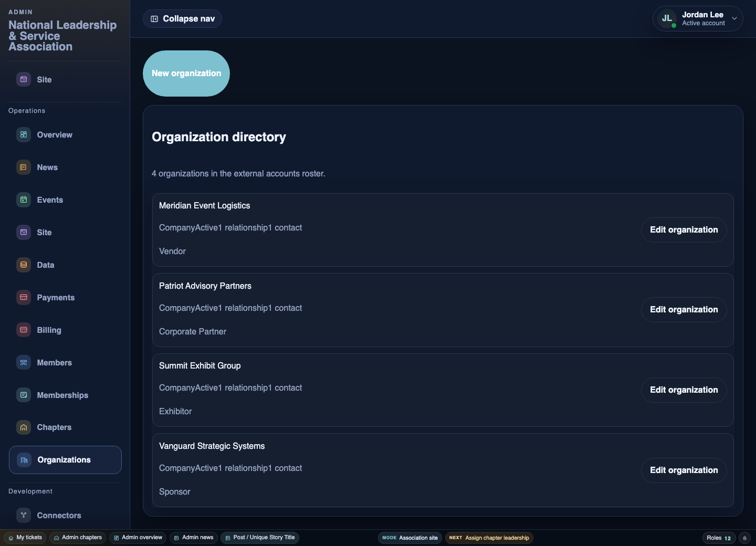The image size is (756, 546).
Task: Select the Payments card icon
Action: point(24,298)
